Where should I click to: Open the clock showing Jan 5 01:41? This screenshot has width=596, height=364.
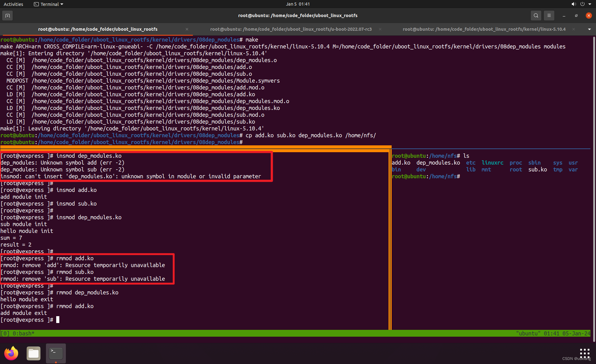(298, 4)
